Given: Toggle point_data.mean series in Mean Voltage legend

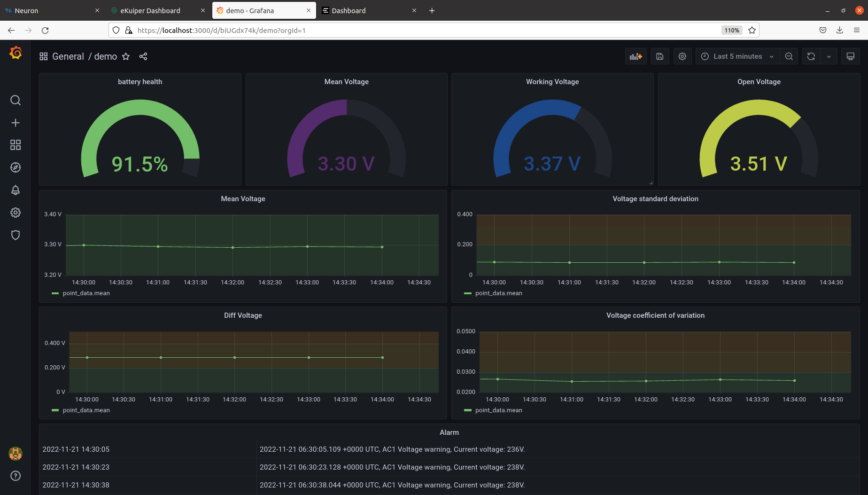Looking at the screenshot, I should pyautogui.click(x=86, y=293).
